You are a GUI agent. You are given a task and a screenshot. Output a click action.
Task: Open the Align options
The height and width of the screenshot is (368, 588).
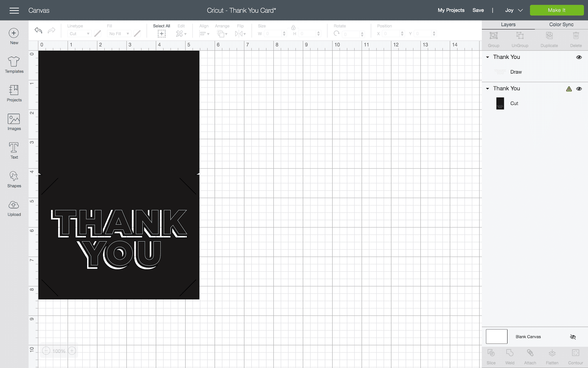(x=204, y=34)
